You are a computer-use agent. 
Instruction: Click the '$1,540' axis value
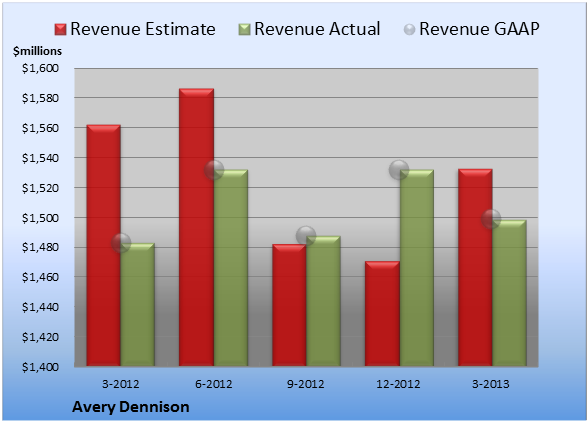click(x=40, y=158)
